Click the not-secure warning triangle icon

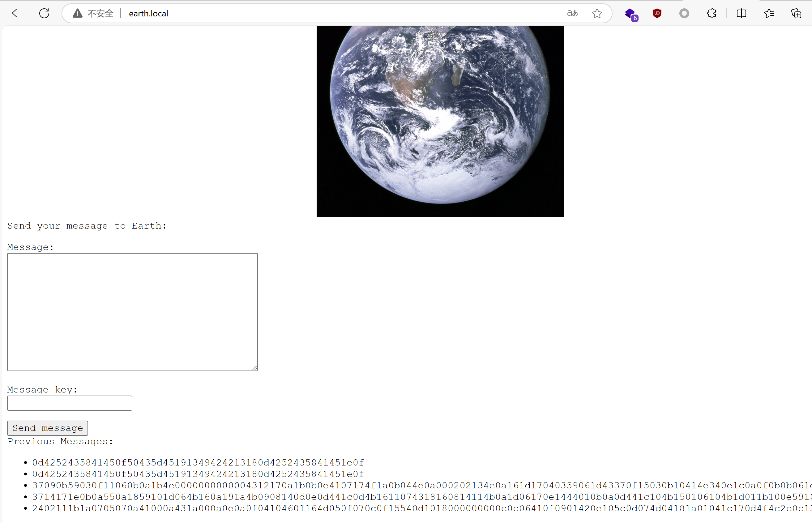(77, 13)
